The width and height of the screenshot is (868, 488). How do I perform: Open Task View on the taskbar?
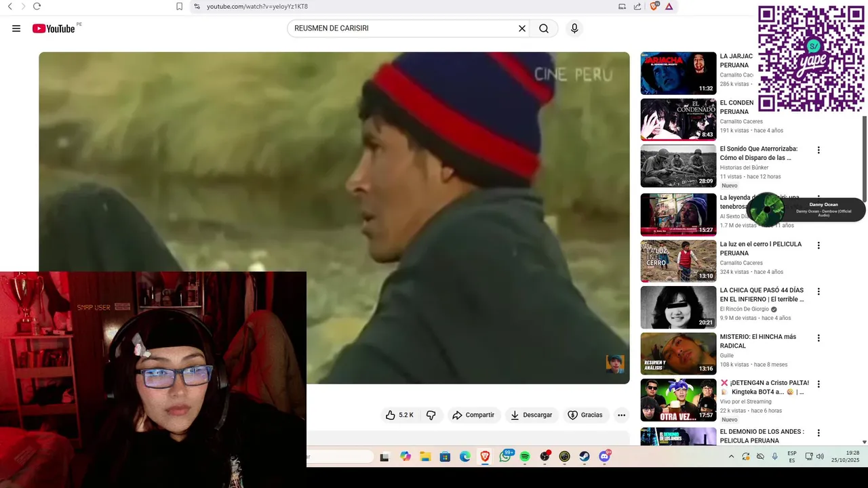point(384,457)
